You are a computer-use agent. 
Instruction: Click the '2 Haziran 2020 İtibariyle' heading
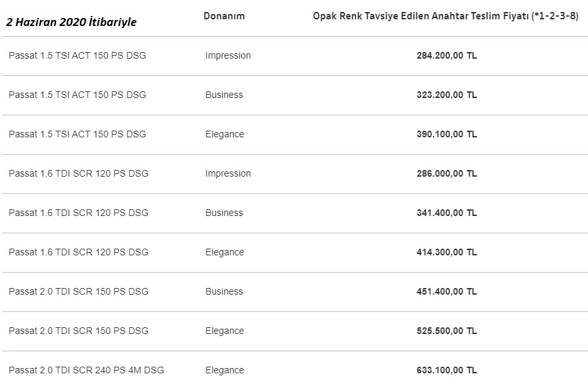71,22
